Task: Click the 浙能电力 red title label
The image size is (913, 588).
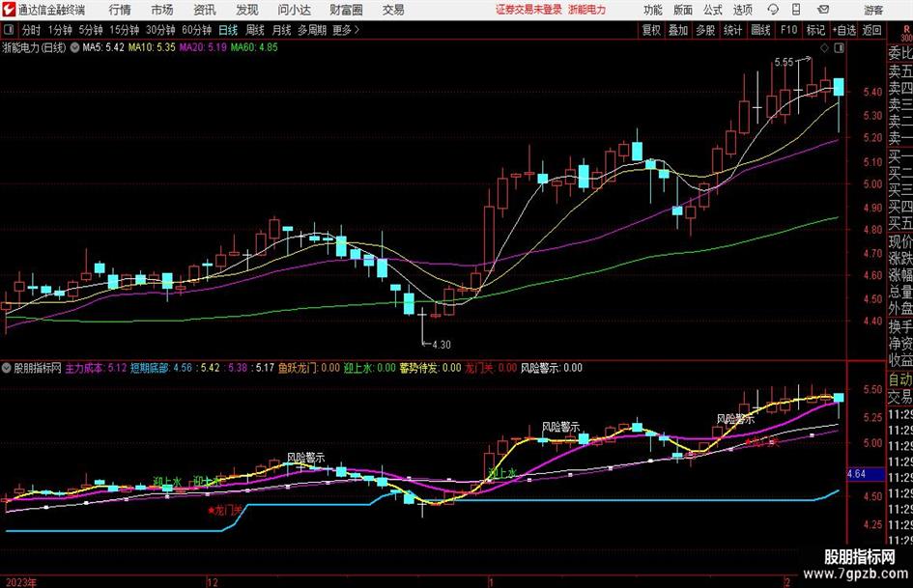Action: [x=587, y=10]
